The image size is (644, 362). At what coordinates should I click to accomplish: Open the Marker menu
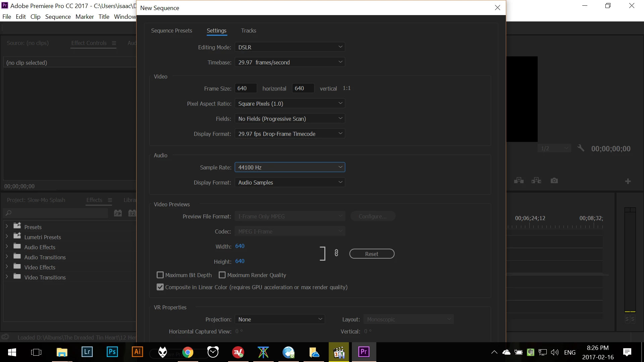tap(85, 17)
